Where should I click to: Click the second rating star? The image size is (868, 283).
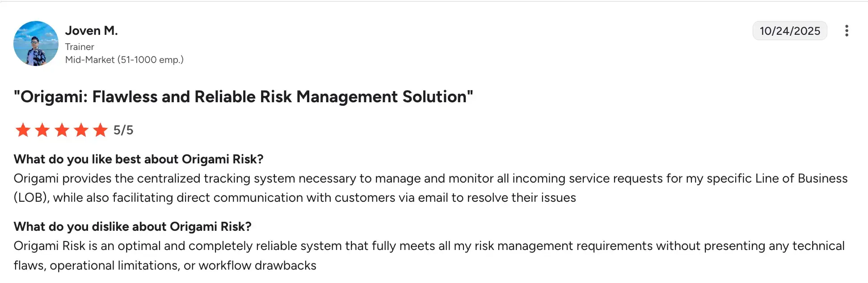(42, 130)
